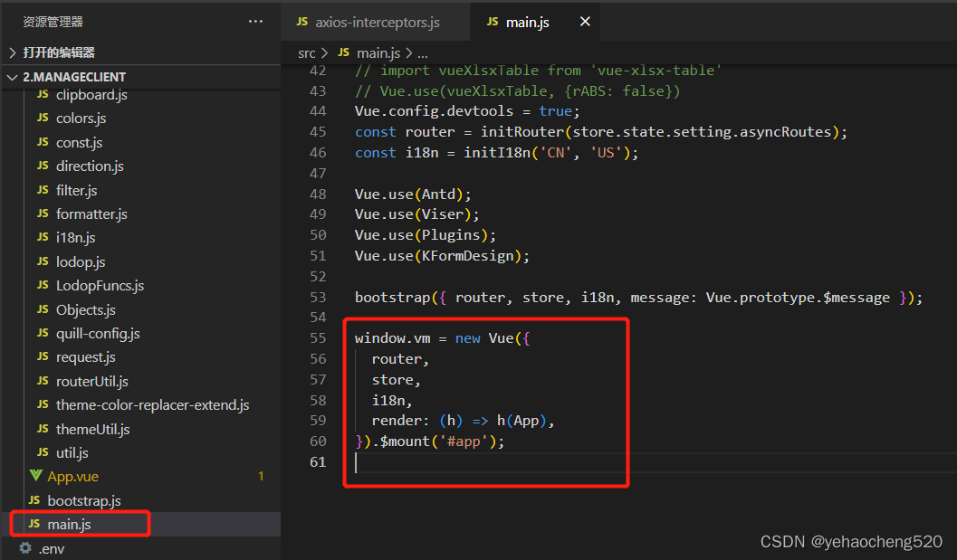Open util.js in the file tree
The image size is (957, 560).
(x=72, y=453)
